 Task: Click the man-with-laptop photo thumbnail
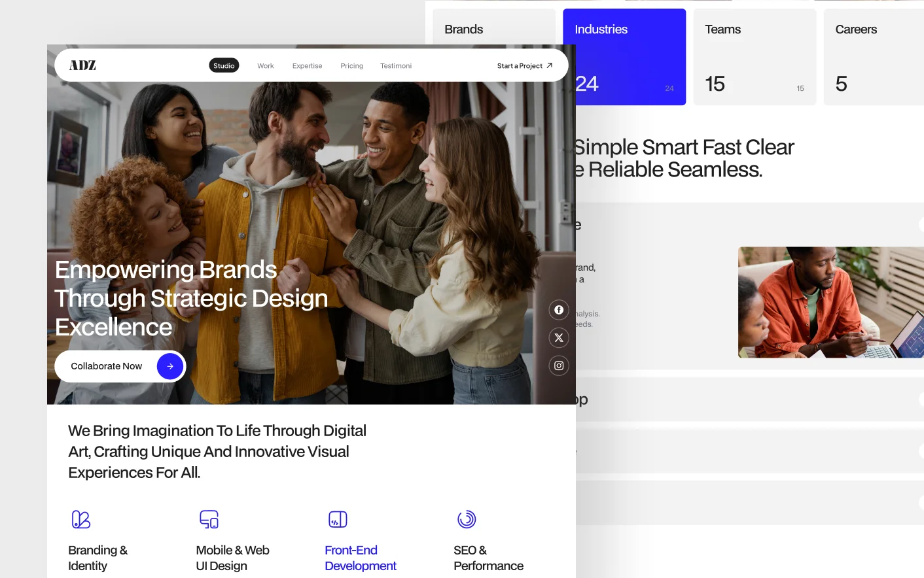click(x=830, y=302)
